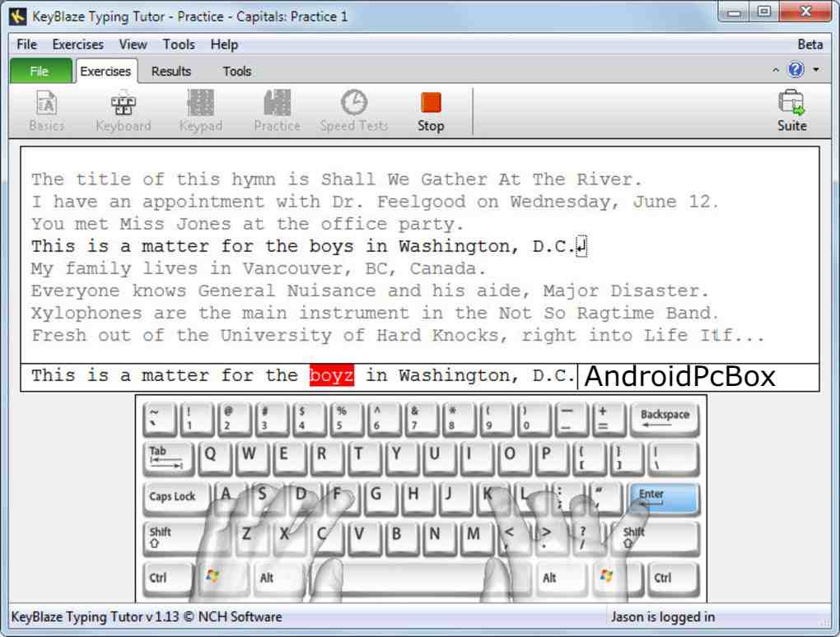This screenshot has width=840, height=637.
Task: Click the N key on virtual keyboard
Action: [440, 538]
